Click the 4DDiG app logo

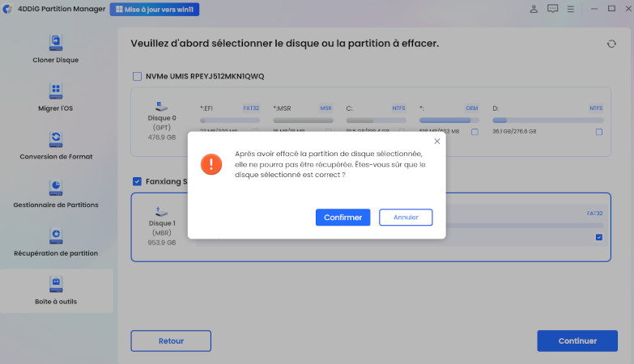pyautogui.click(x=7, y=9)
